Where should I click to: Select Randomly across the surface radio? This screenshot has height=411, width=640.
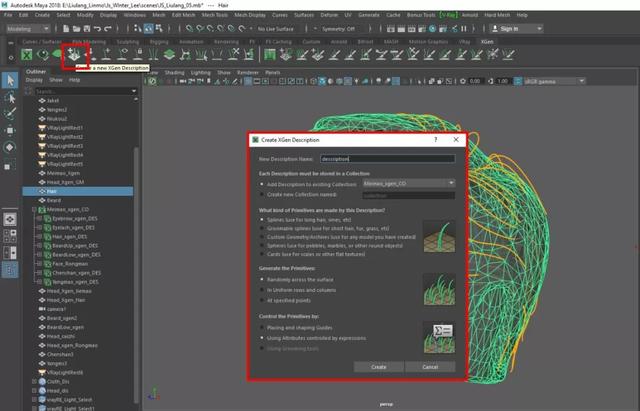pyautogui.click(x=262, y=280)
